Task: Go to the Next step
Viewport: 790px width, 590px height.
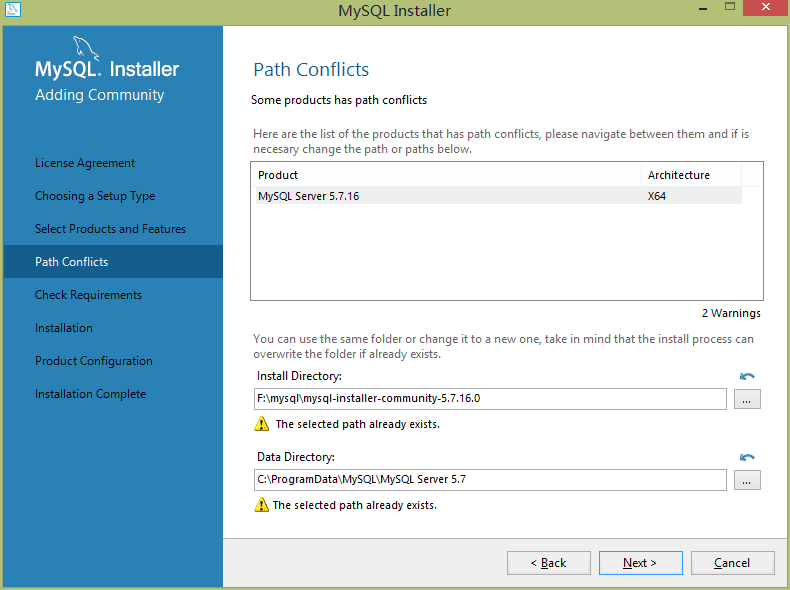Action: click(640, 563)
